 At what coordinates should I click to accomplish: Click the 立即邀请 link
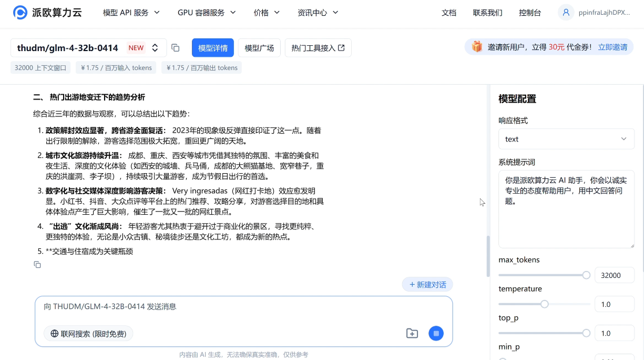[612, 47]
